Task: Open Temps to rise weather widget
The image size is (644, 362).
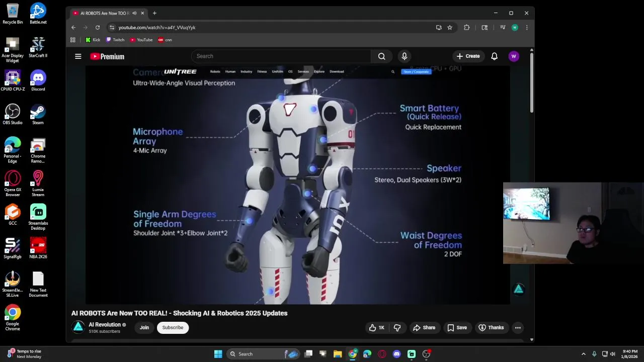Action: coord(24,354)
